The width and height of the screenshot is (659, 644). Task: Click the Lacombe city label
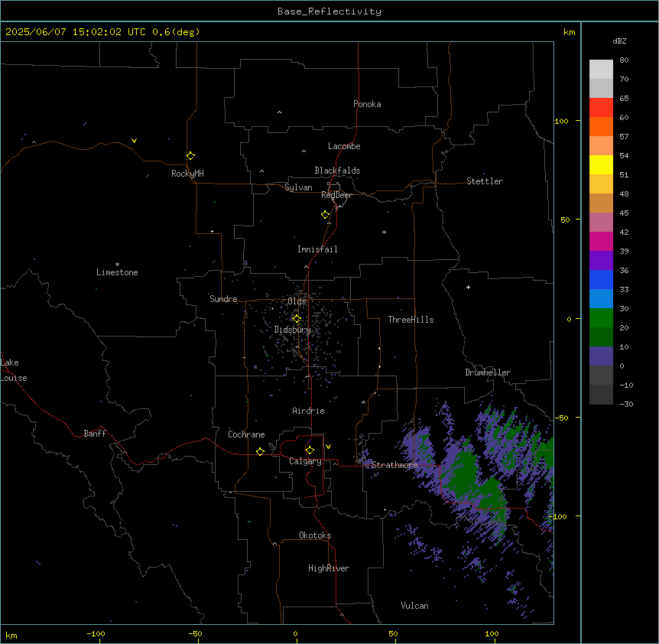click(x=344, y=146)
